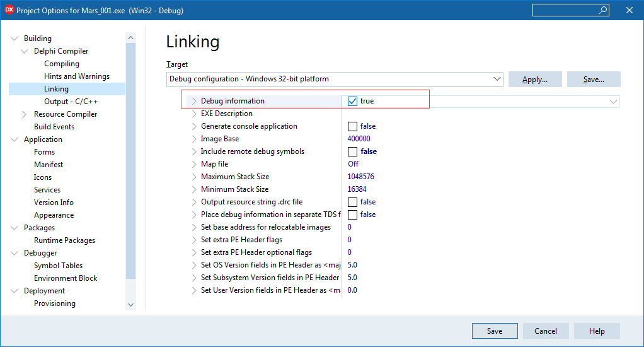Viewport: 644px width, 347px height.
Task: Click the Save button at the bottom
Action: tap(495, 331)
